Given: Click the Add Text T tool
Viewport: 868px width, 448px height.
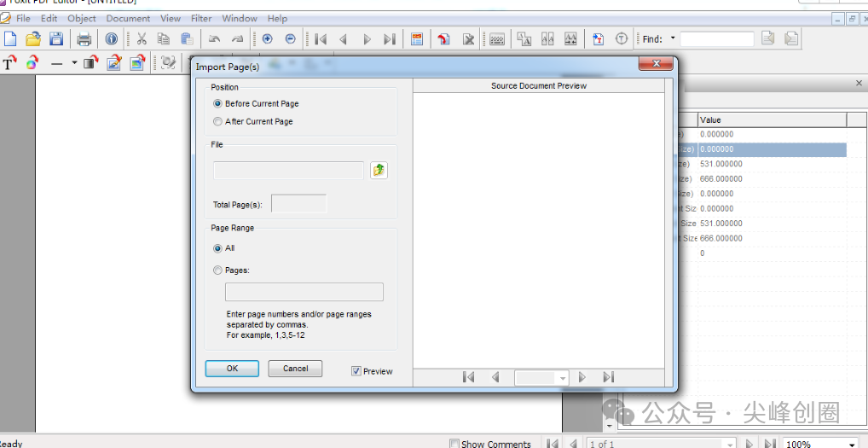Looking at the screenshot, I should 9,62.
